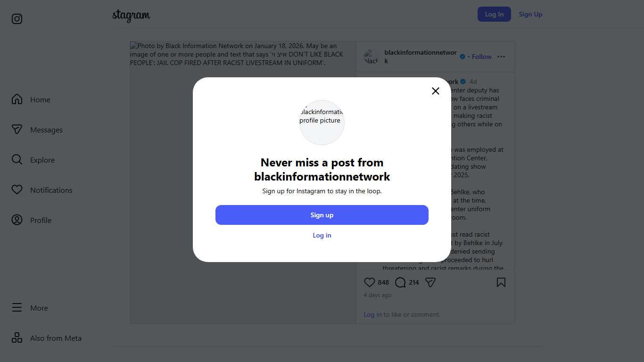Click the comment bubble icon

point(400,282)
